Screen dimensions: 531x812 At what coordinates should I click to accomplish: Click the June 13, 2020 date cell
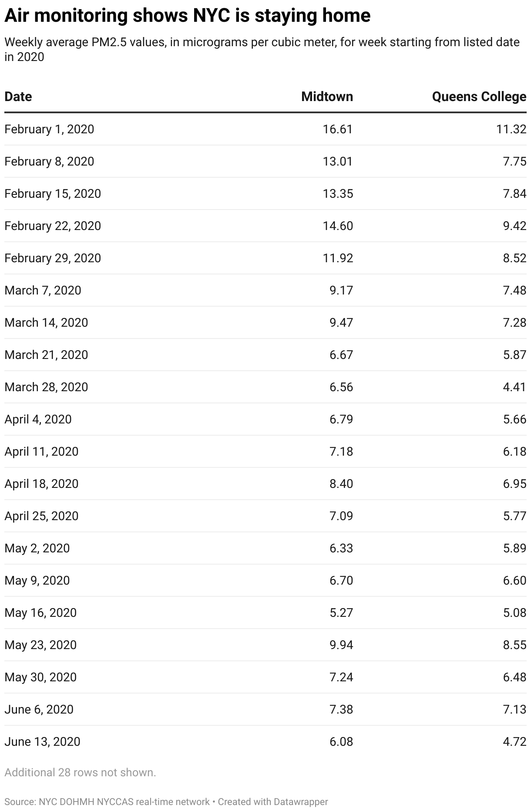[42, 741]
